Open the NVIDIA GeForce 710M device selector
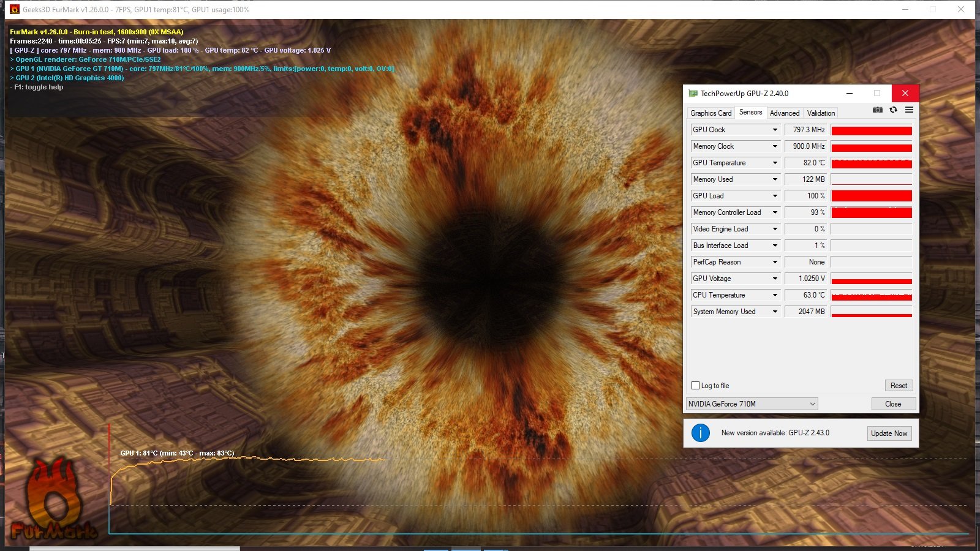Viewport: 980px width, 551px height. (752, 404)
